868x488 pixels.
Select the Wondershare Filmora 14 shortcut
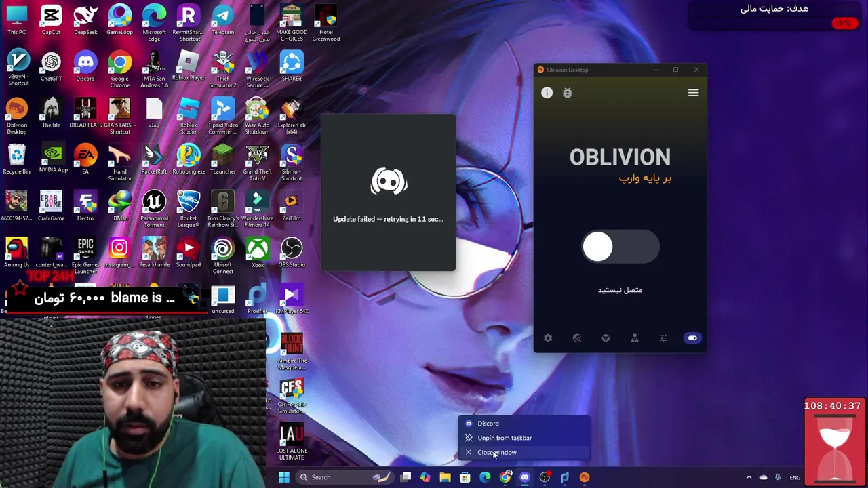click(x=257, y=209)
